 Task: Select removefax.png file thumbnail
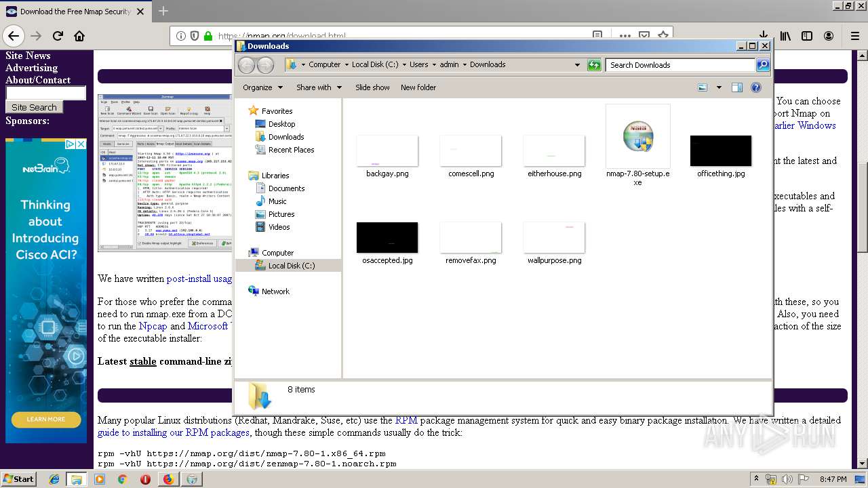[471, 237]
